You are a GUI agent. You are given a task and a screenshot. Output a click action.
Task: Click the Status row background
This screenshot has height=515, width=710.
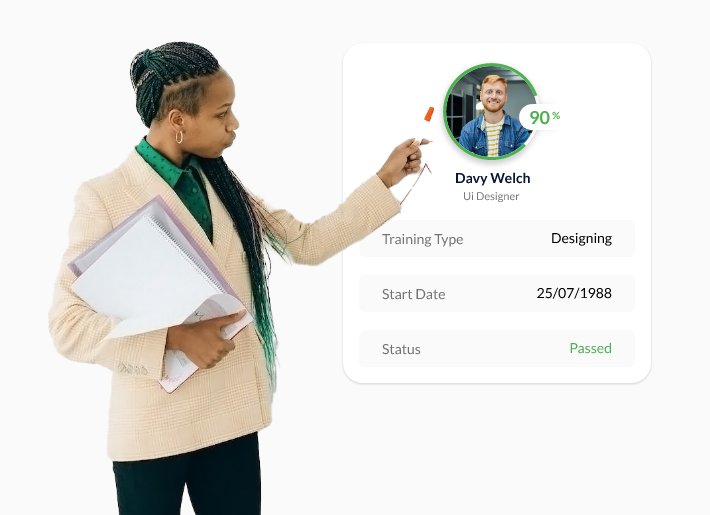(497, 348)
